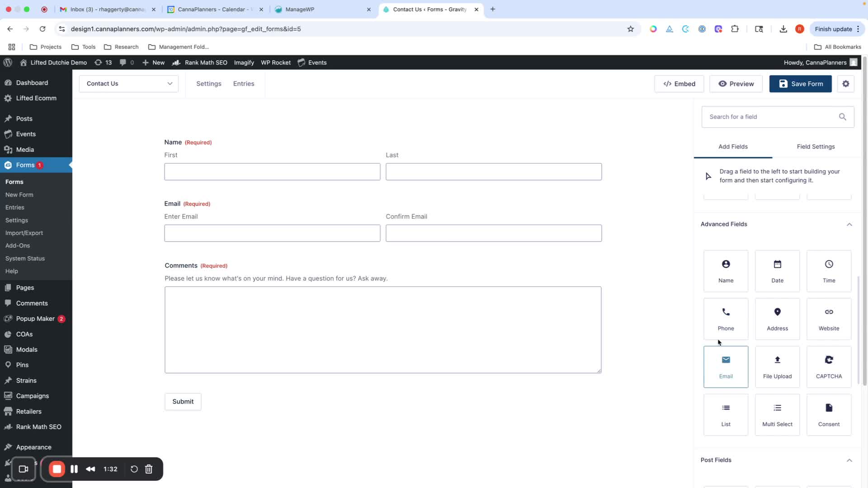The image size is (868, 488).
Task: Add the Multi Select field
Action: pyautogui.click(x=777, y=414)
